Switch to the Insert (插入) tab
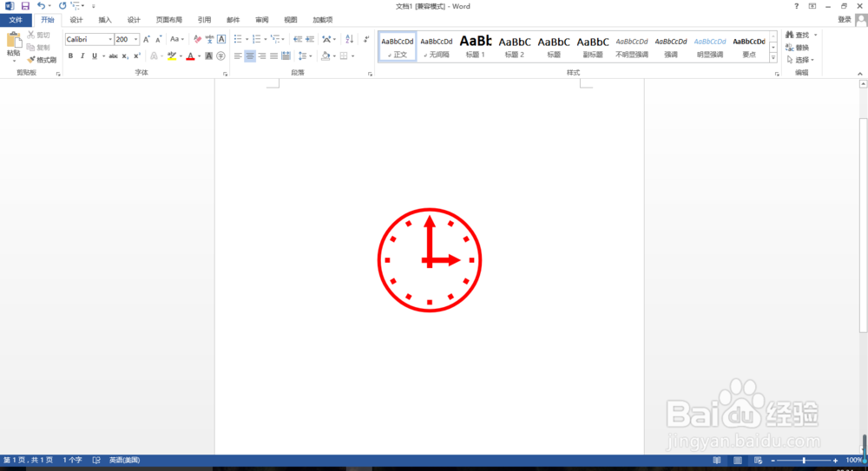This screenshot has width=868, height=471. coord(105,20)
